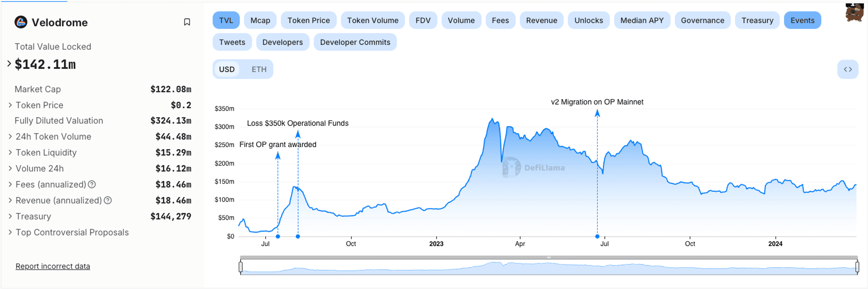Screen dimensions: 868x289
Task: Click the 'v2 Migration on OP Mainnet' label
Action: (x=597, y=102)
